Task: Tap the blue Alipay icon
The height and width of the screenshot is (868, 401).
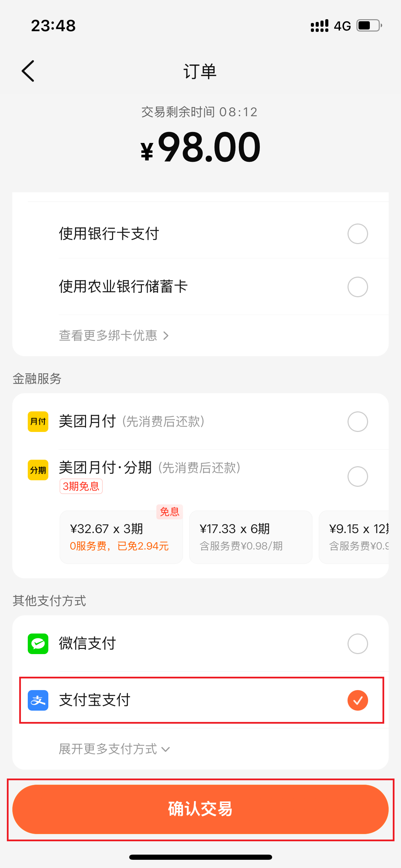Action: 38,700
